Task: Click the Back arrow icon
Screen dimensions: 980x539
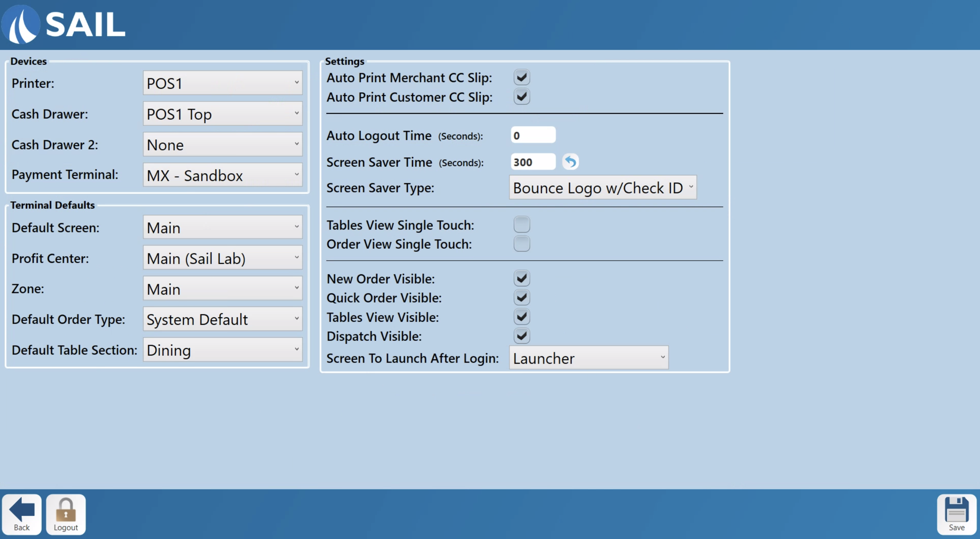Action: coord(22,509)
